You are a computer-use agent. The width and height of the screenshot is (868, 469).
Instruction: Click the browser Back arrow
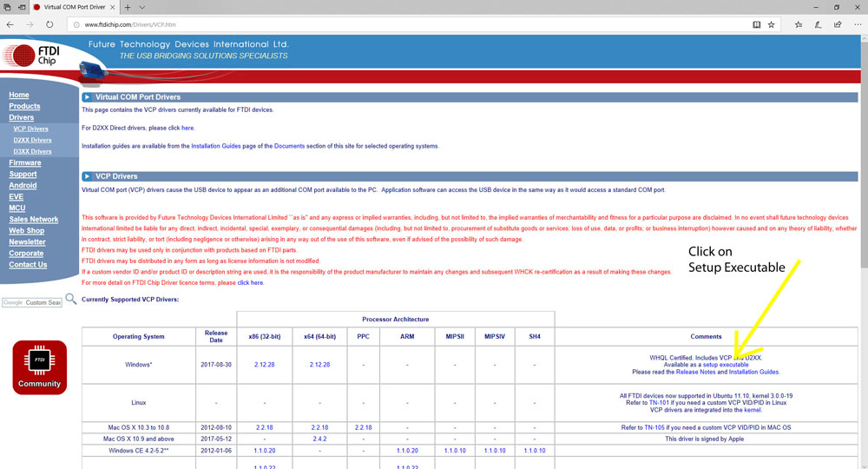click(x=10, y=24)
